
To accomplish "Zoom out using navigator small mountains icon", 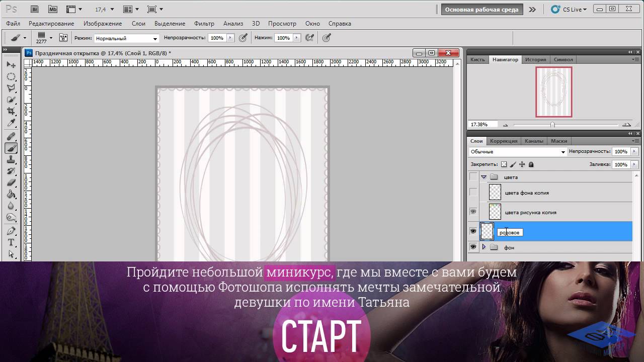I will point(506,125).
